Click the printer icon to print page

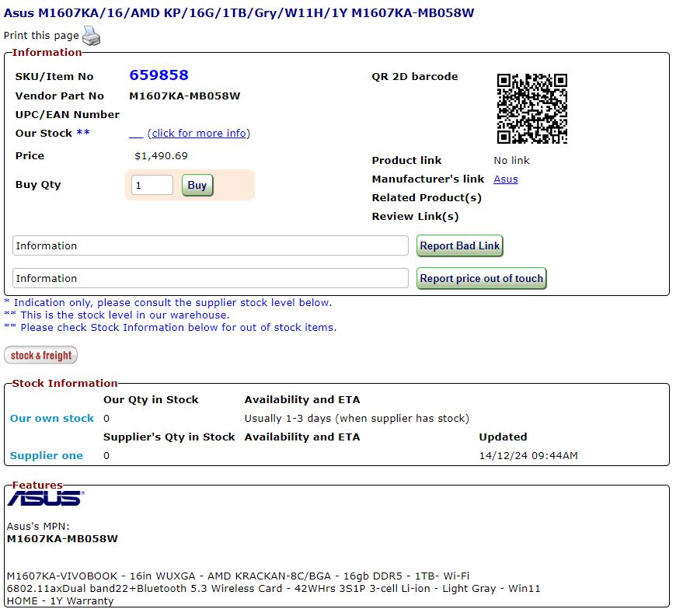(x=91, y=36)
